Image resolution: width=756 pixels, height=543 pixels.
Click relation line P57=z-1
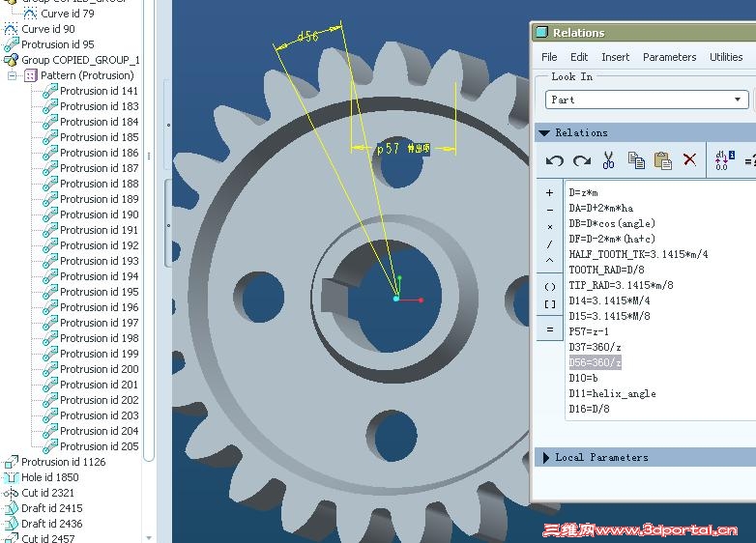point(588,331)
